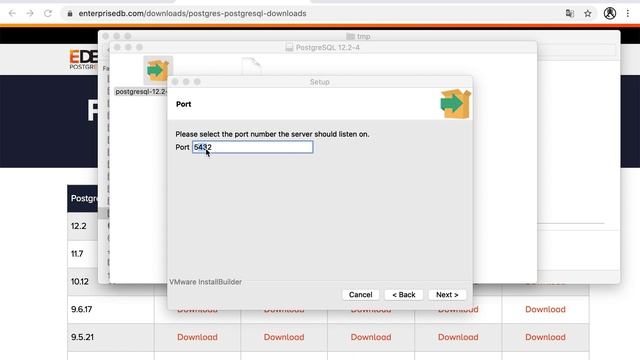Click the third Download link in 9.5.21 row
Image resolution: width=640 pixels, height=360 pixels.
tap(371, 337)
